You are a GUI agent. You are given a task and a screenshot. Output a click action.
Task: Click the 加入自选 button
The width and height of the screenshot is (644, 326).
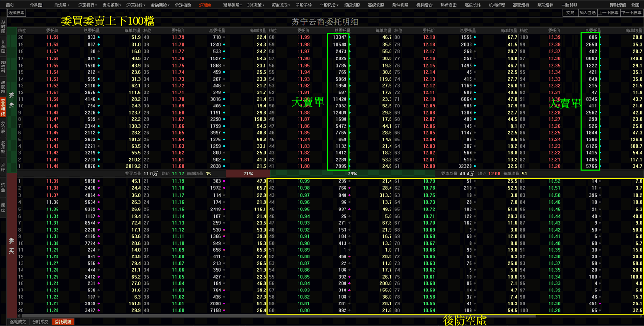587,13
